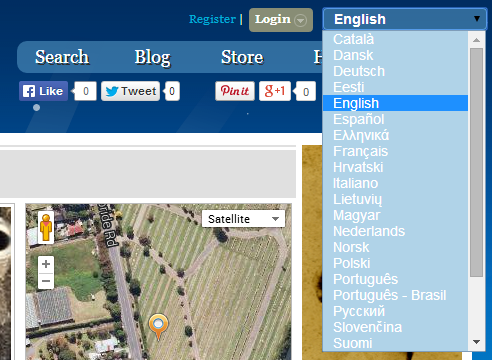The height and width of the screenshot is (360, 492).
Task: Open the Blog navigation tab
Action: point(153,57)
